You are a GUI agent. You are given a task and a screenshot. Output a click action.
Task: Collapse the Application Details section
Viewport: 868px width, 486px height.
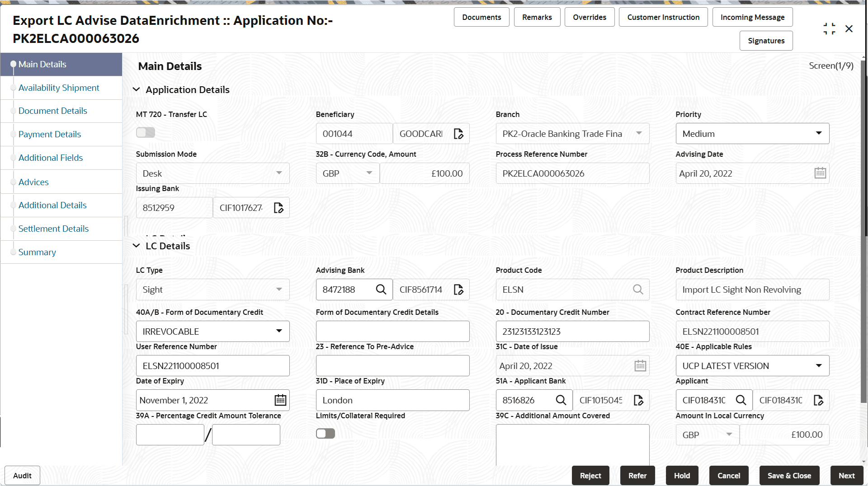click(x=136, y=89)
